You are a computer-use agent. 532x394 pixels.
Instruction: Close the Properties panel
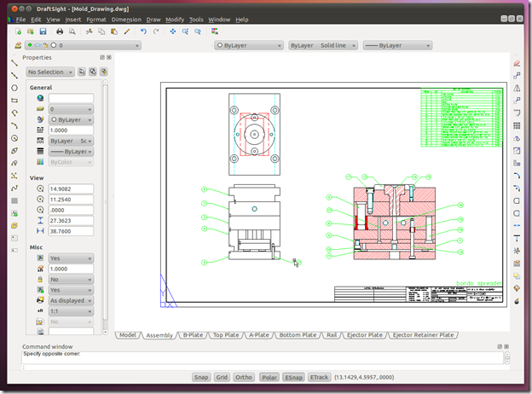pyautogui.click(x=109, y=57)
